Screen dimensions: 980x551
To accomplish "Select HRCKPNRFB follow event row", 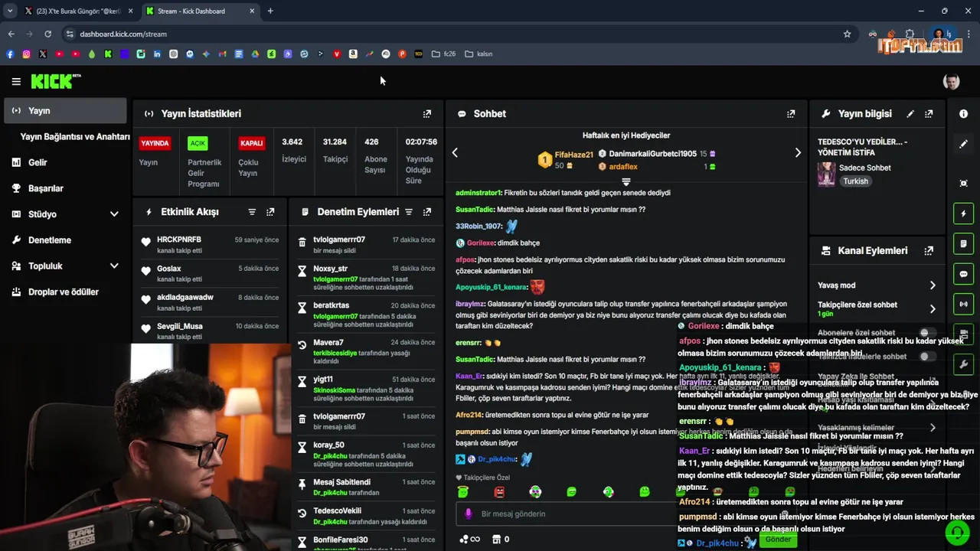I will click(211, 245).
